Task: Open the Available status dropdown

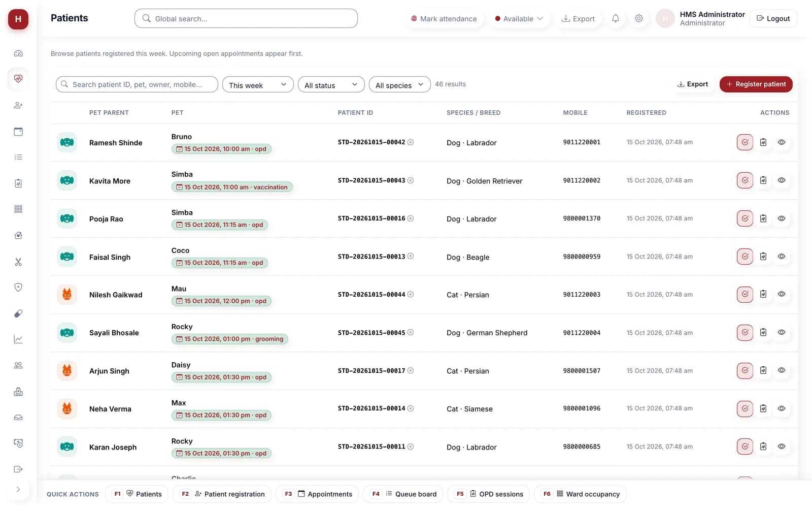Action: point(519,19)
